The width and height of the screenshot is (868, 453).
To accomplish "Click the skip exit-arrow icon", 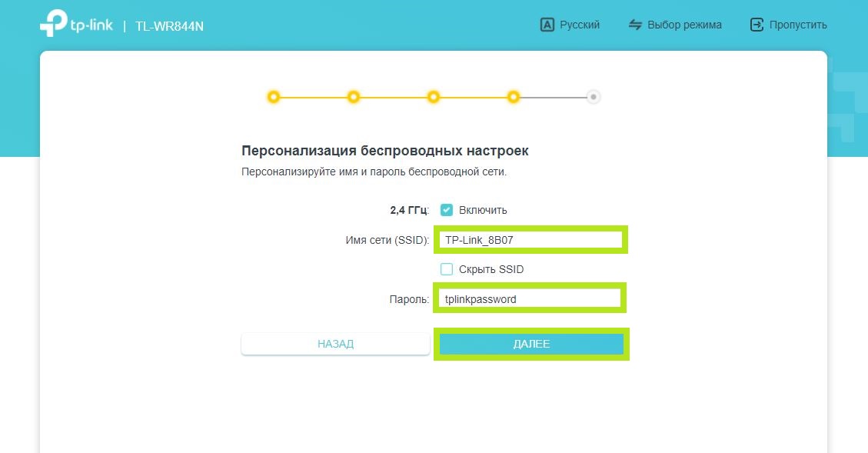I will pos(757,25).
